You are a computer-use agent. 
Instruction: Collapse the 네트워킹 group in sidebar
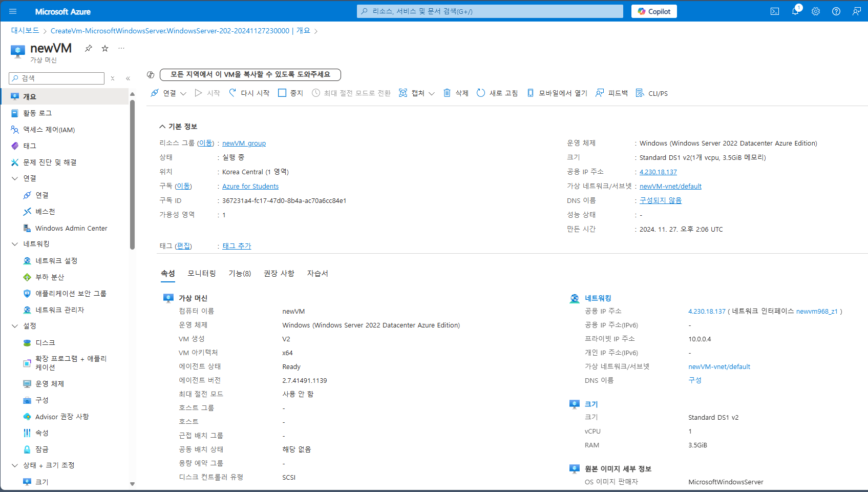15,244
